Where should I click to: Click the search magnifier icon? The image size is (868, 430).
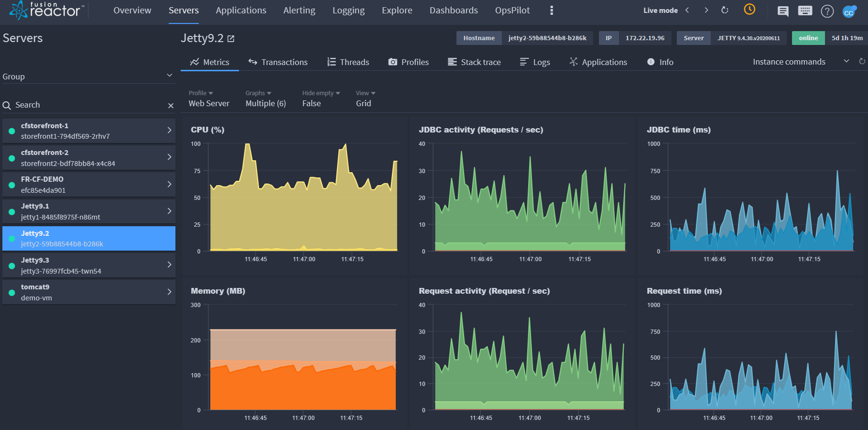pos(7,105)
